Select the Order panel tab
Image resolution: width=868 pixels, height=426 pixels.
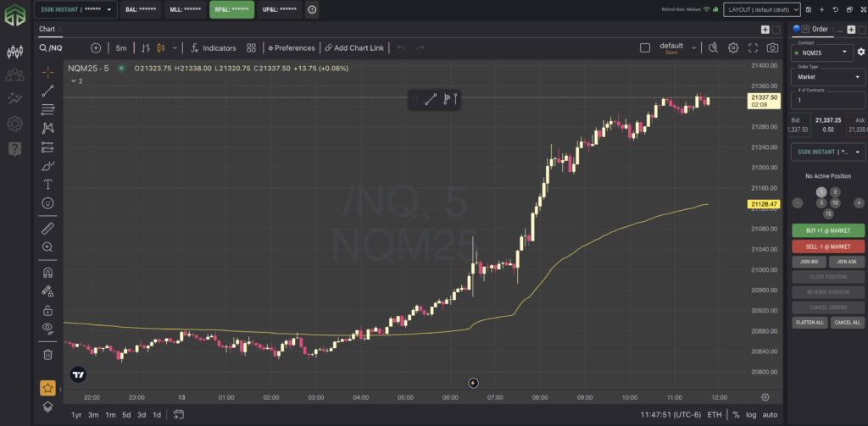820,29
